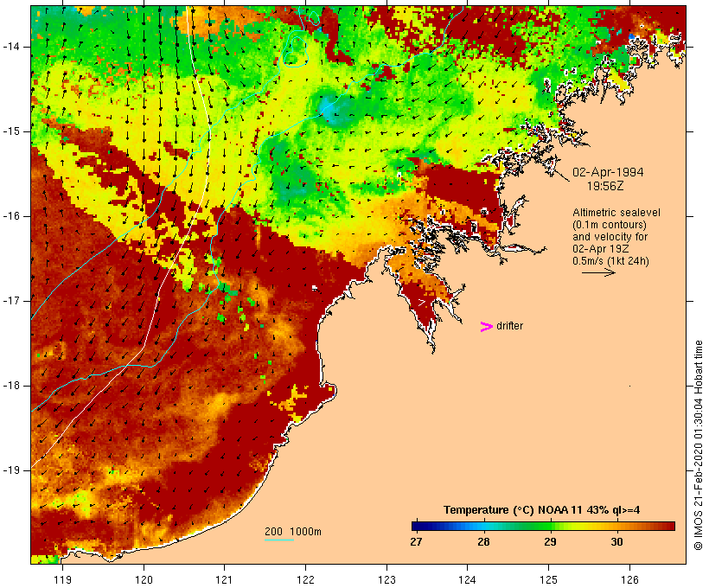Click the magenta drifter marker symbol
The image size is (709, 588).
click(x=486, y=327)
